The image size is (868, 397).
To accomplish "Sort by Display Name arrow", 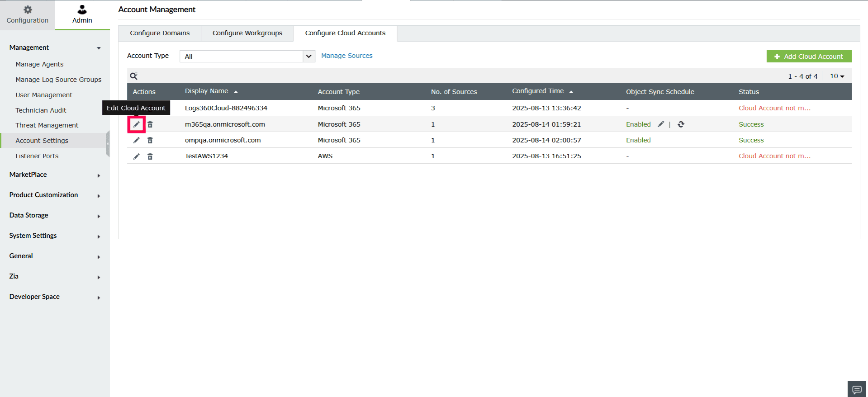I will click(236, 92).
